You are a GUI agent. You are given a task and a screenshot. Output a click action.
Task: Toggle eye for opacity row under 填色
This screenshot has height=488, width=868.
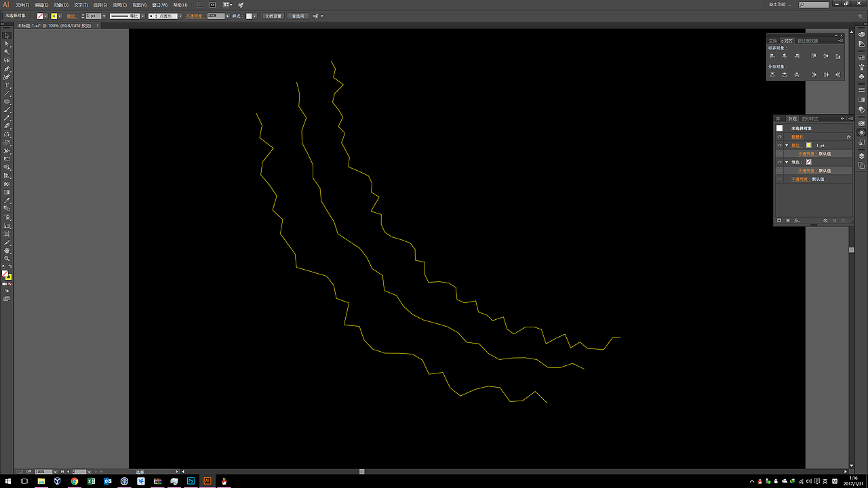pyautogui.click(x=779, y=171)
